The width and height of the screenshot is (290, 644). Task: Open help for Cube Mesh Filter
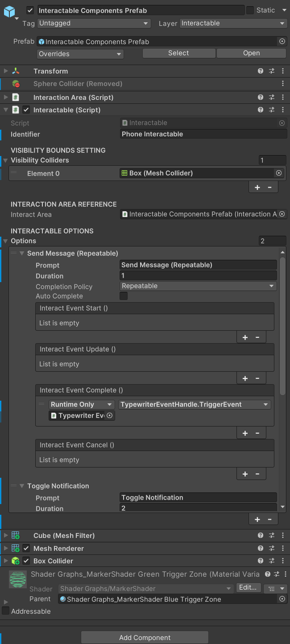click(x=261, y=536)
